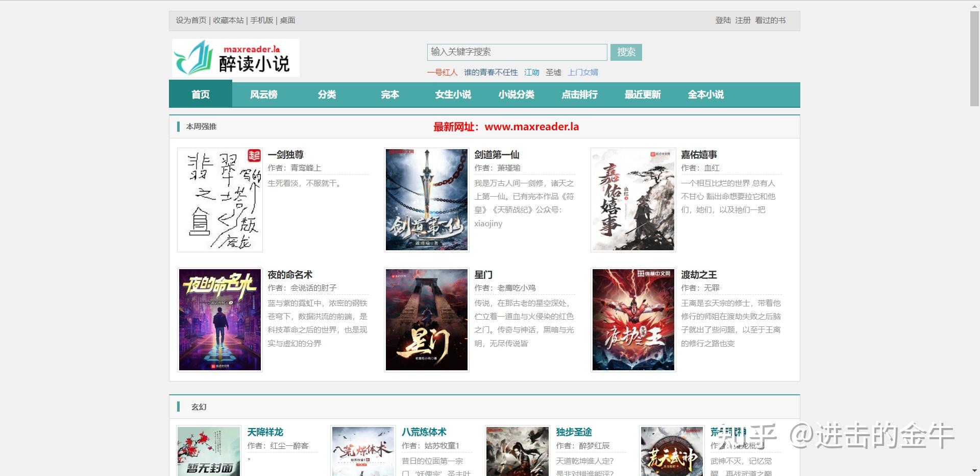980x476 pixels.
Task: Click the author name 姑苏牧童1
Action: pos(442,446)
